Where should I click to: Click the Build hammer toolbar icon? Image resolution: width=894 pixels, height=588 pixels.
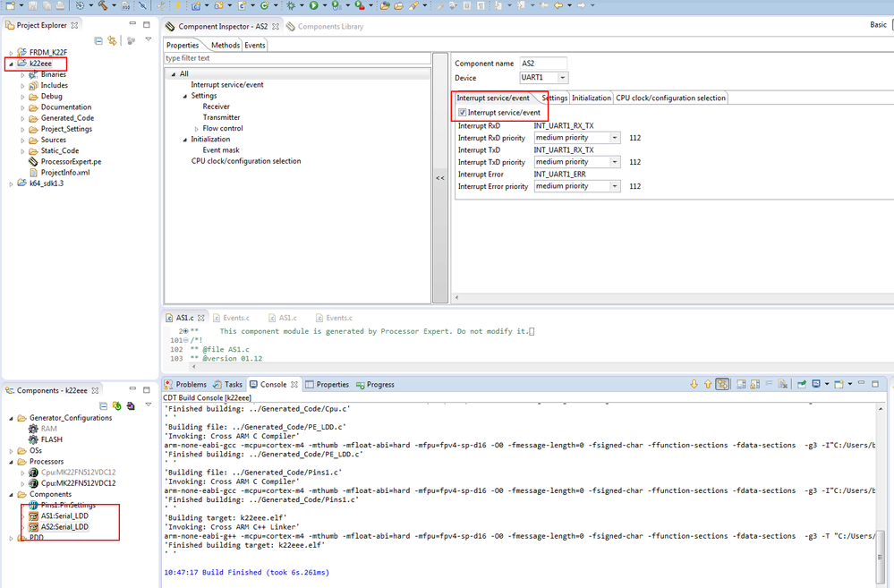[103, 5]
